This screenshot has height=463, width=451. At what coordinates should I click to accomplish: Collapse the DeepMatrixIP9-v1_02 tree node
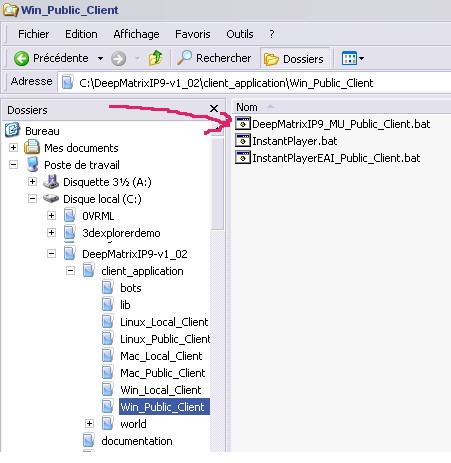[51, 254]
